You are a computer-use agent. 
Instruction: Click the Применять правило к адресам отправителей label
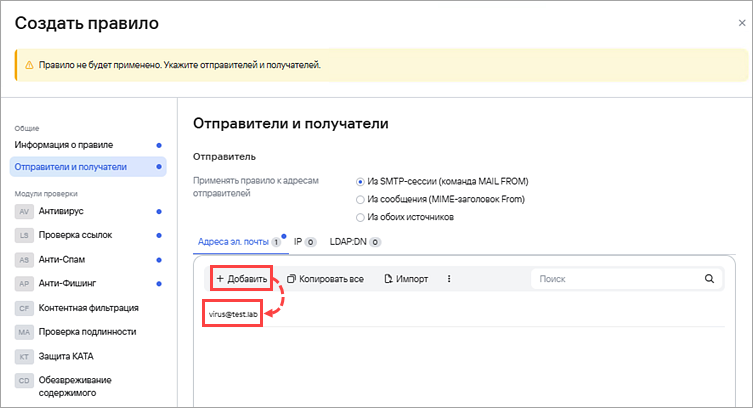(x=256, y=187)
